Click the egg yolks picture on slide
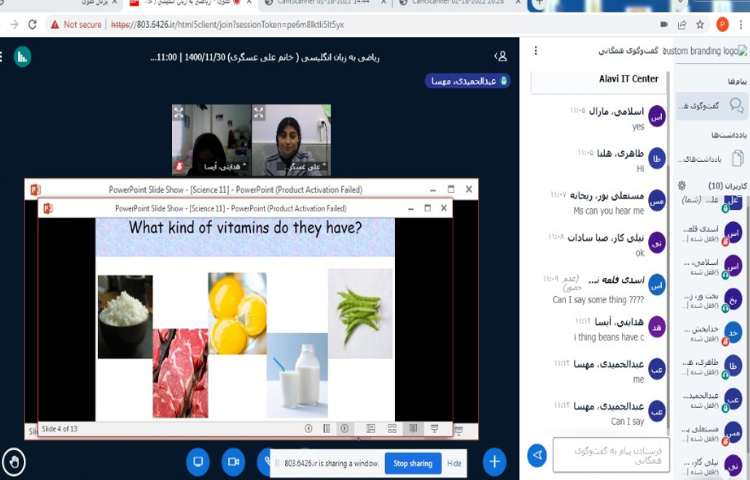750x480 pixels. click(237, 313)
